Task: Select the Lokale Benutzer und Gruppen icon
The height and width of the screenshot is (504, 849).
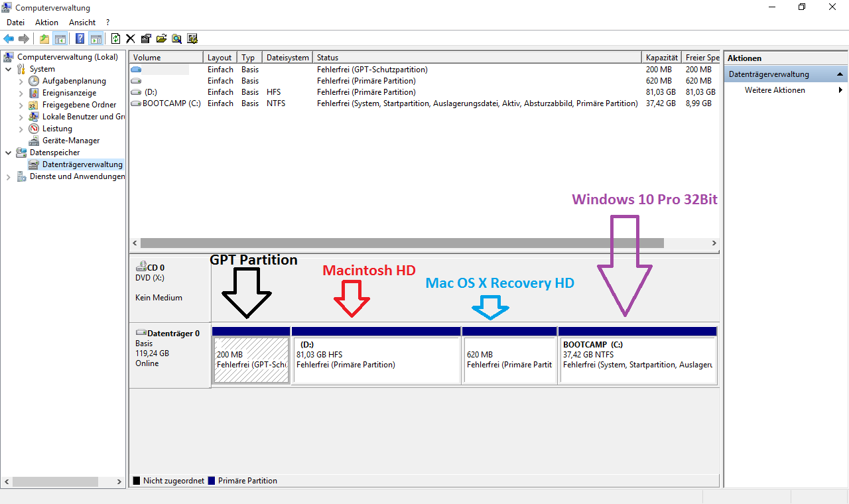Action: (x=34, y=117)
